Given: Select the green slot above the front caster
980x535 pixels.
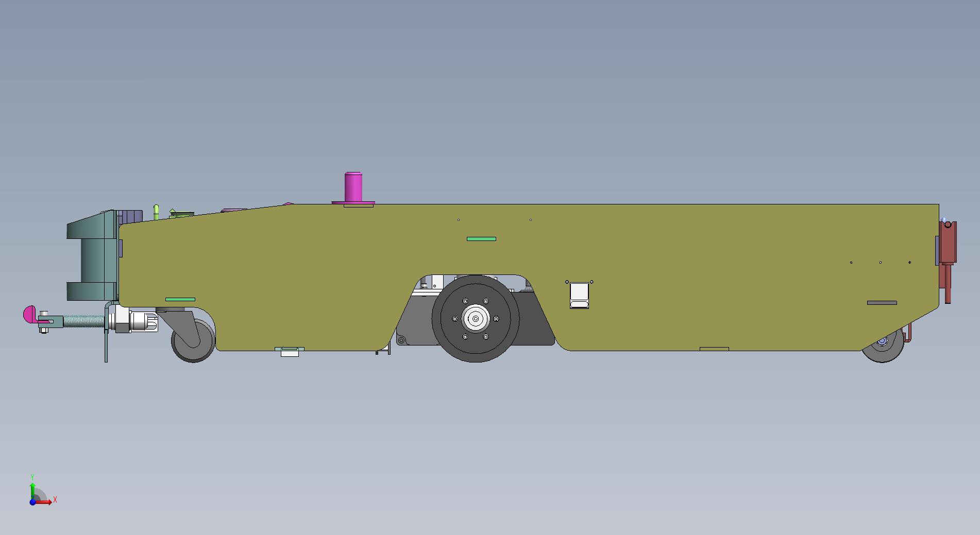Looking at the screenshot, I should tap(180, 299).
